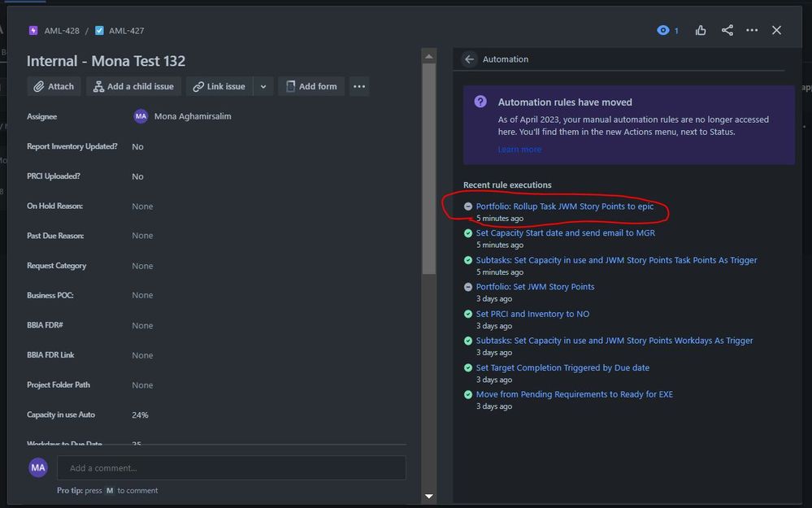Click the Mona Aghamirsalim assignee field
Screen dimensions: 812x508
click(182, 116)
